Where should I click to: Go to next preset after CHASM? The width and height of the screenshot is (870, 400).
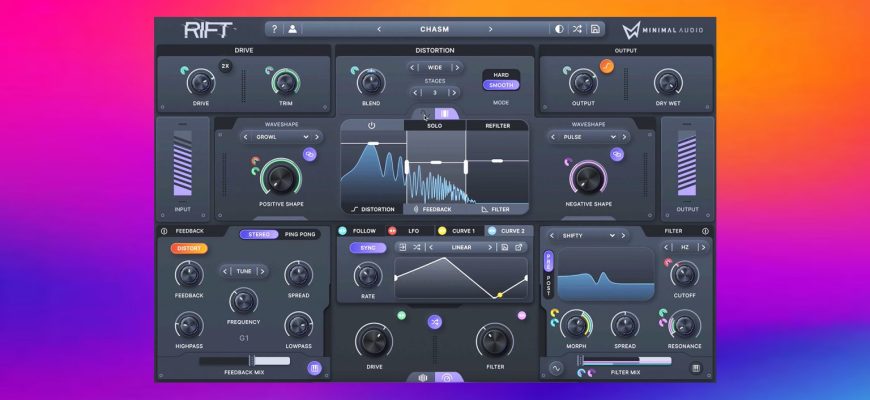(x=490, y=29)
